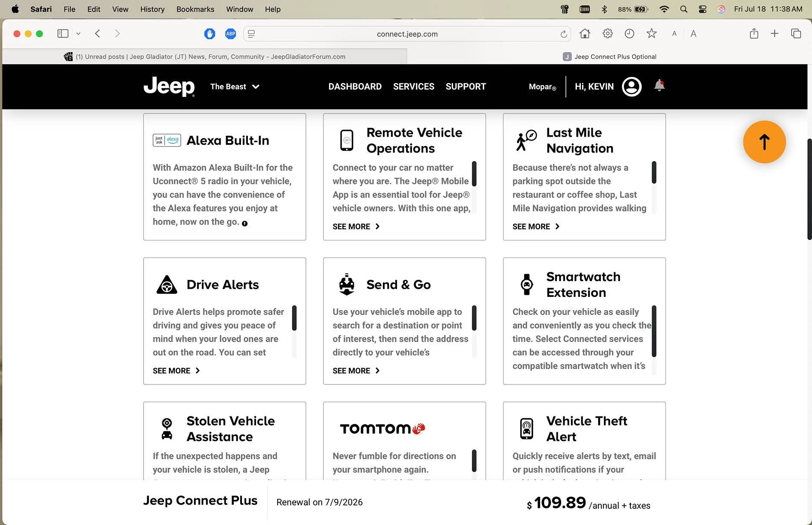The width and height of the screenshot is (812, 525).
Task: Open the Apple menu
Action: pos(15,9)
